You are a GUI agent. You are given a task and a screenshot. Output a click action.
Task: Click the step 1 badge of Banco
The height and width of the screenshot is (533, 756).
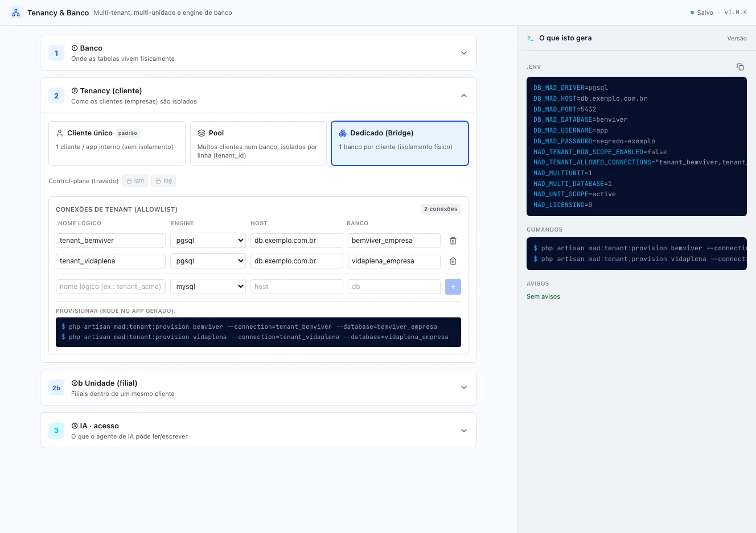pos(56,53)
